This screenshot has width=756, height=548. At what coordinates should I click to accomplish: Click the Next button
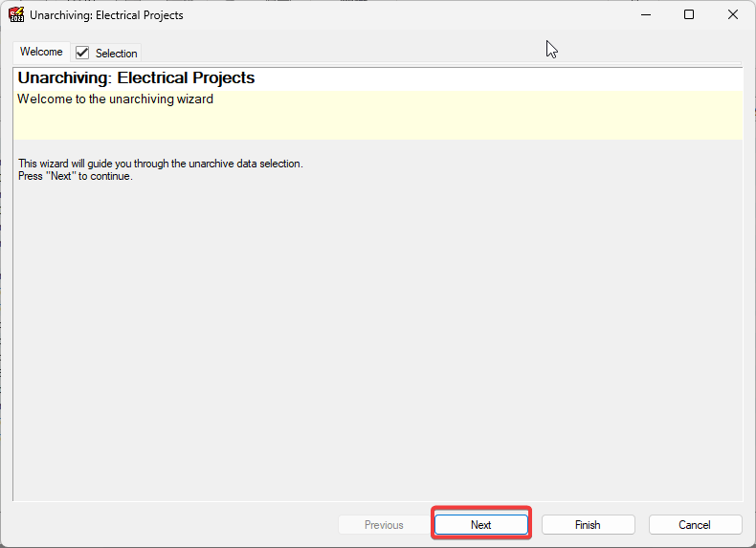[481, 524]
